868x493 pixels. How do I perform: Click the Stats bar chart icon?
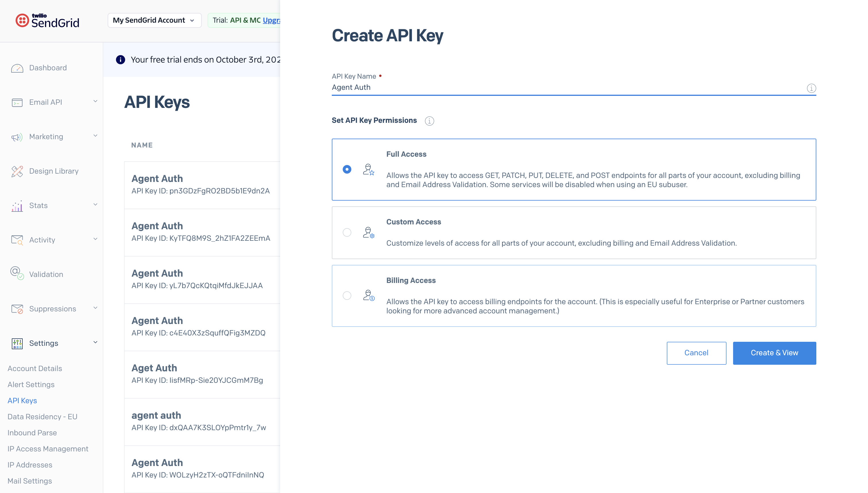click(x=17, y=206)
